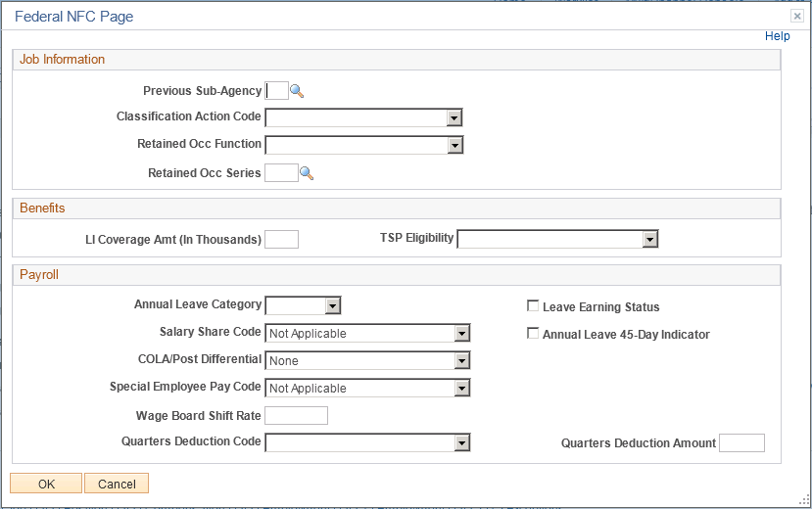Open the Special Employee Pay Code dropdown
This screenshot has height=509, width=812.
pos(367,388)
